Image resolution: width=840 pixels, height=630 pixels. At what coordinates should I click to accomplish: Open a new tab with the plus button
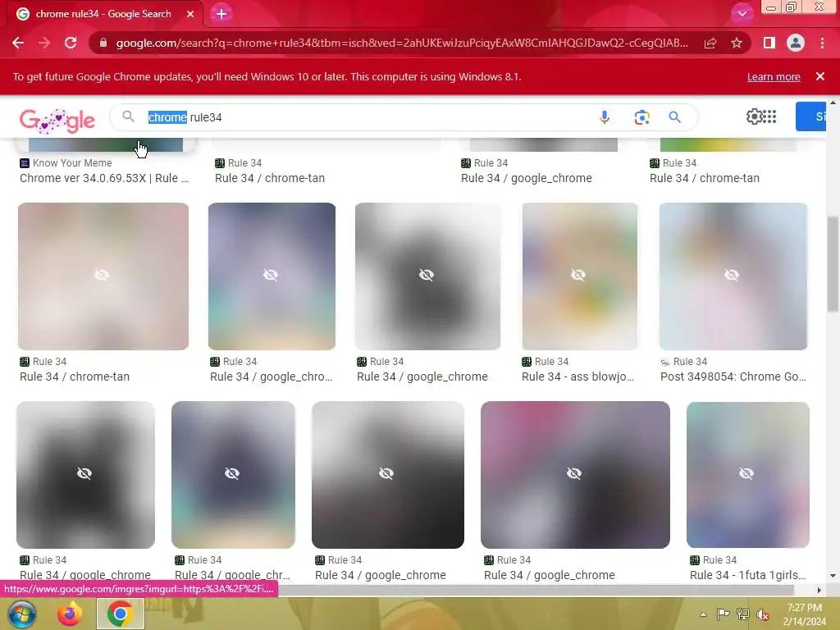(221, 14)
